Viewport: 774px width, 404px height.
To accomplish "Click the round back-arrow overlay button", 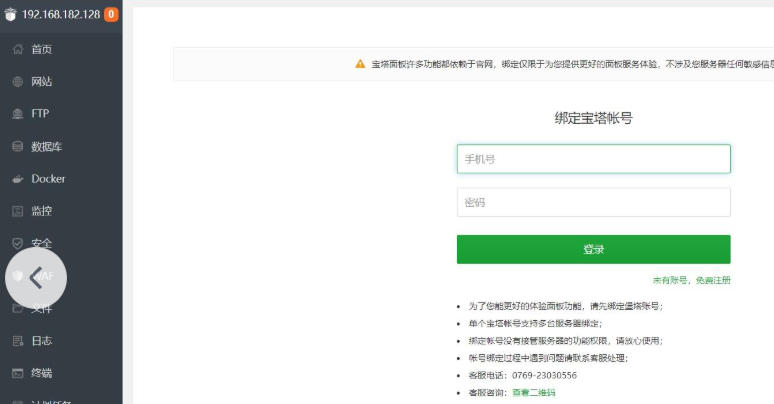I will (x=36, y=278).
